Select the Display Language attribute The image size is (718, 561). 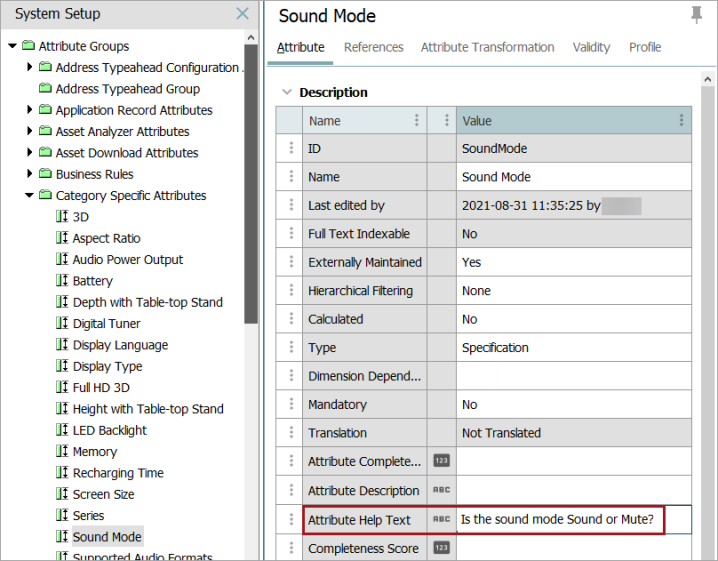120,345
